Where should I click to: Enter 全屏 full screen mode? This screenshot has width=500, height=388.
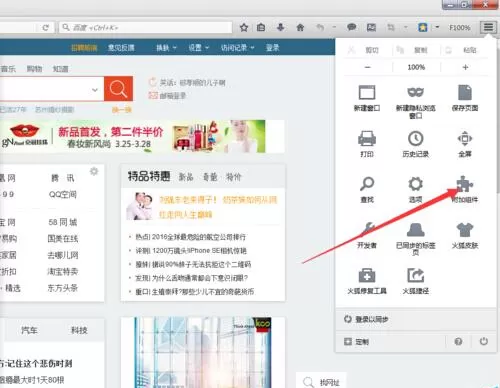pos(465,144)
